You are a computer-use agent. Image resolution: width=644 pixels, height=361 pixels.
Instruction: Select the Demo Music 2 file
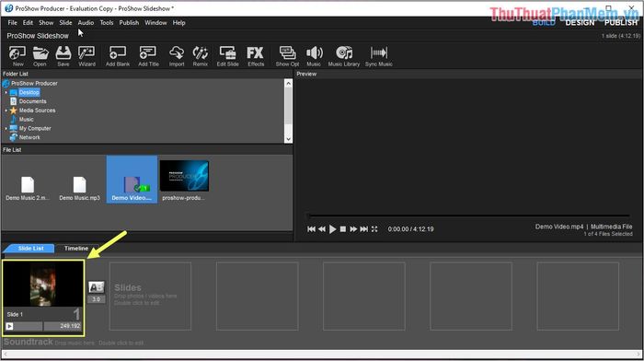pyautogui.click(x=27, y=188)
